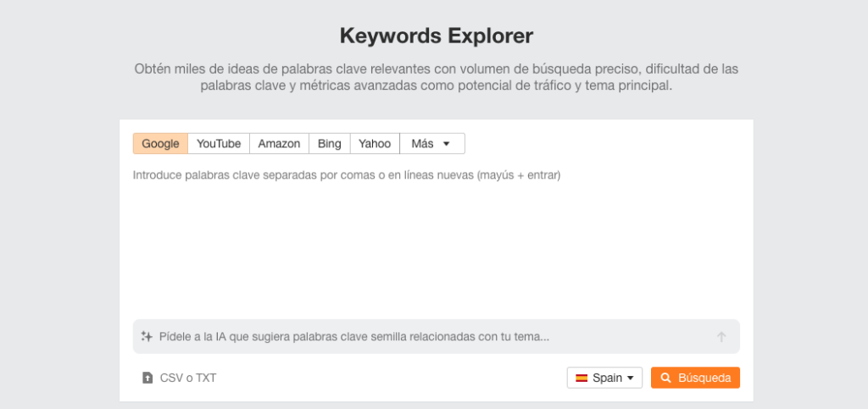Switch to the YouTube tab
Screen dimensions: 868x409
219,144
